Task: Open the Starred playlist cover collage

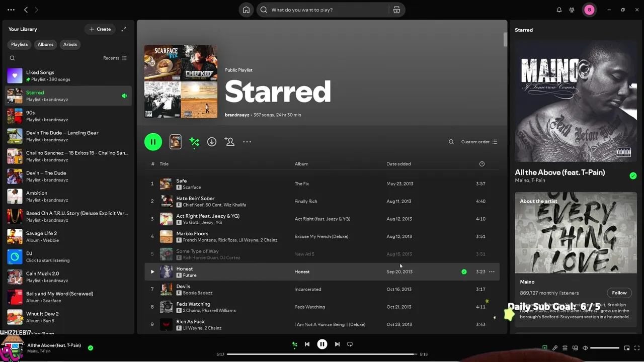Action: 181,81
